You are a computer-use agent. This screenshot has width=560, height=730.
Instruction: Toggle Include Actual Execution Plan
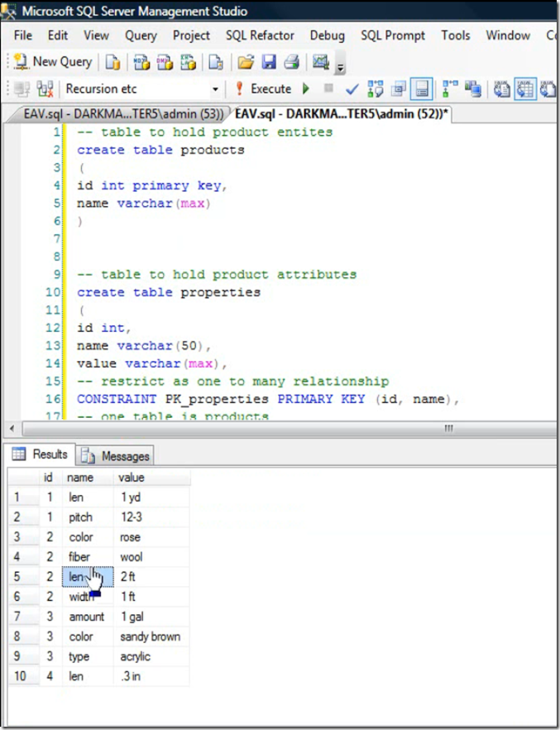point(450,89)
